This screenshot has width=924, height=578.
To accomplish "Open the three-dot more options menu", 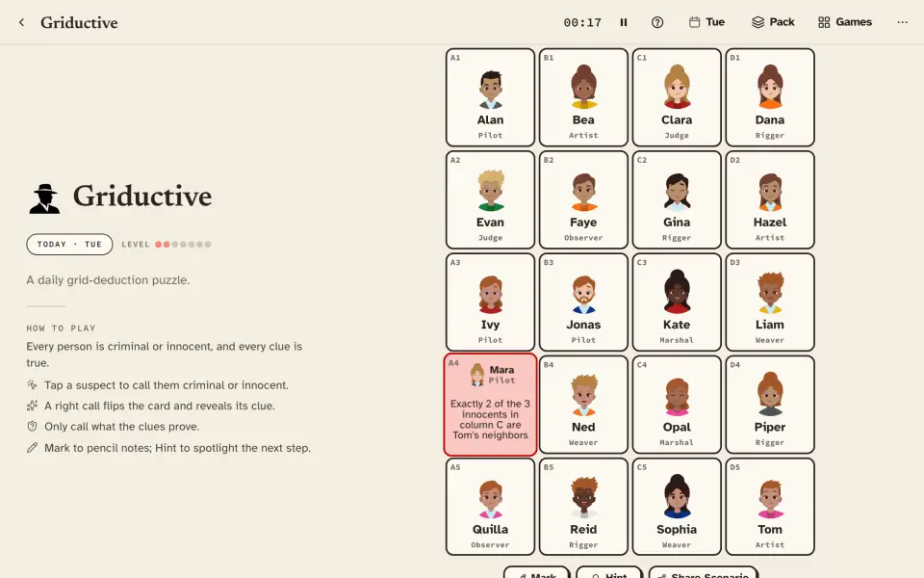I will click(902, 22).
